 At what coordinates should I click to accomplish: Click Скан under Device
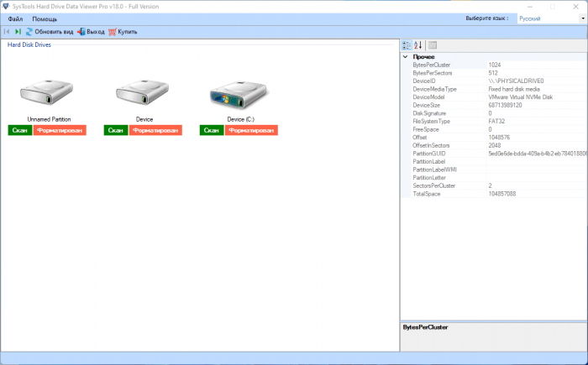click(x=116, y=130)
